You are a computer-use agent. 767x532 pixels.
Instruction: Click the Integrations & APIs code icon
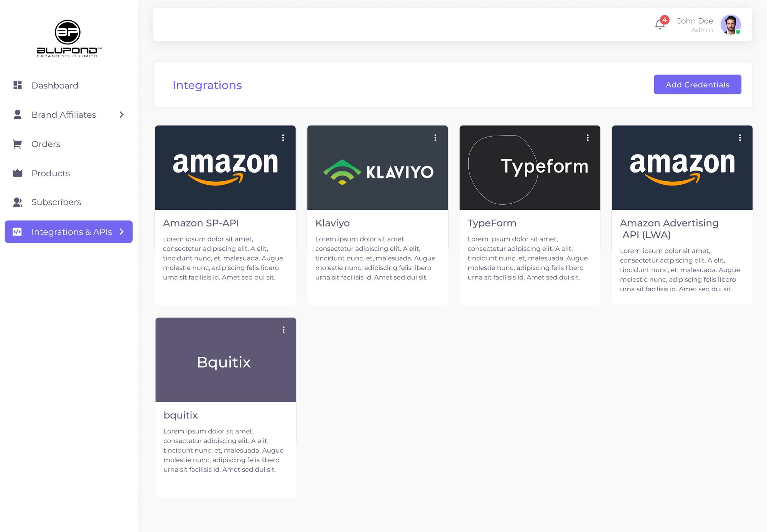(x=17, y=232)
